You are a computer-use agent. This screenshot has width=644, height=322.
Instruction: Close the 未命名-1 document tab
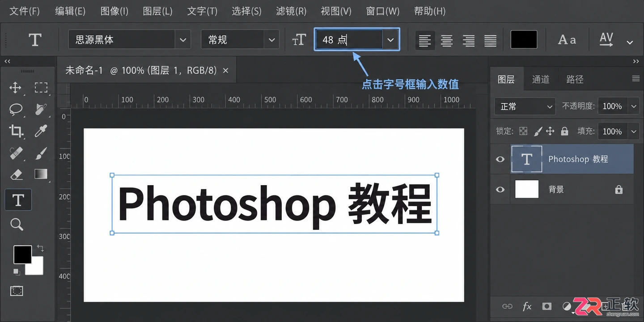point(225,70)
